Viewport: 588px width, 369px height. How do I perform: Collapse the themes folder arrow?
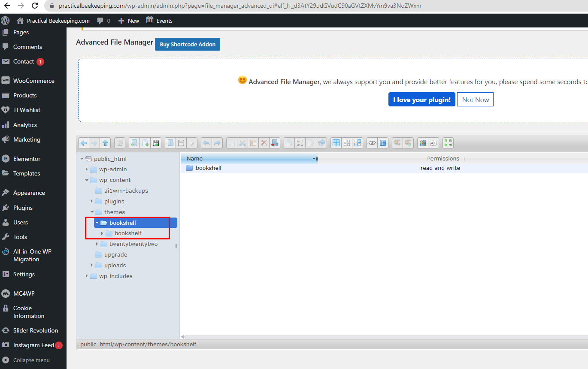tap(92, 212)
